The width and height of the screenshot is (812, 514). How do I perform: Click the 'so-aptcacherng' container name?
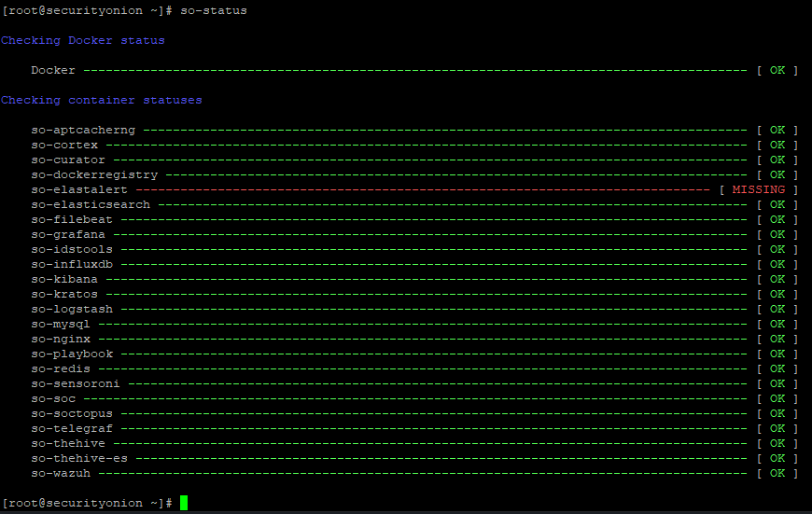[83, 131]
